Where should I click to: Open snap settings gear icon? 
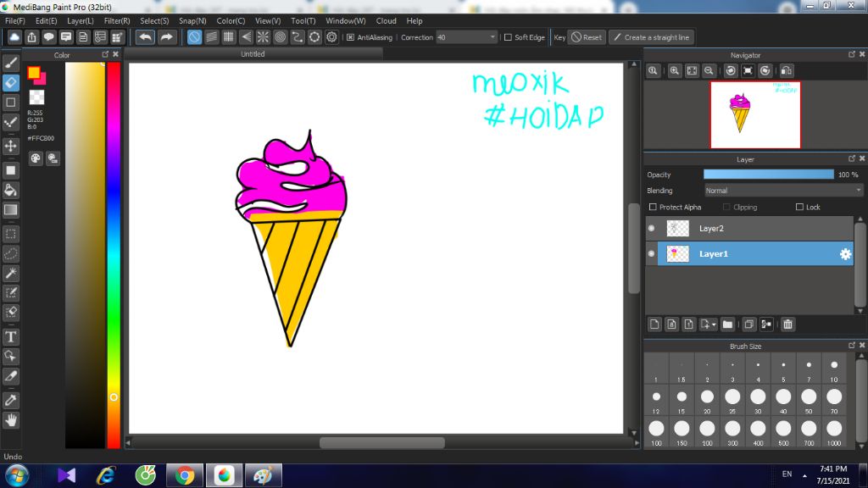331,37
